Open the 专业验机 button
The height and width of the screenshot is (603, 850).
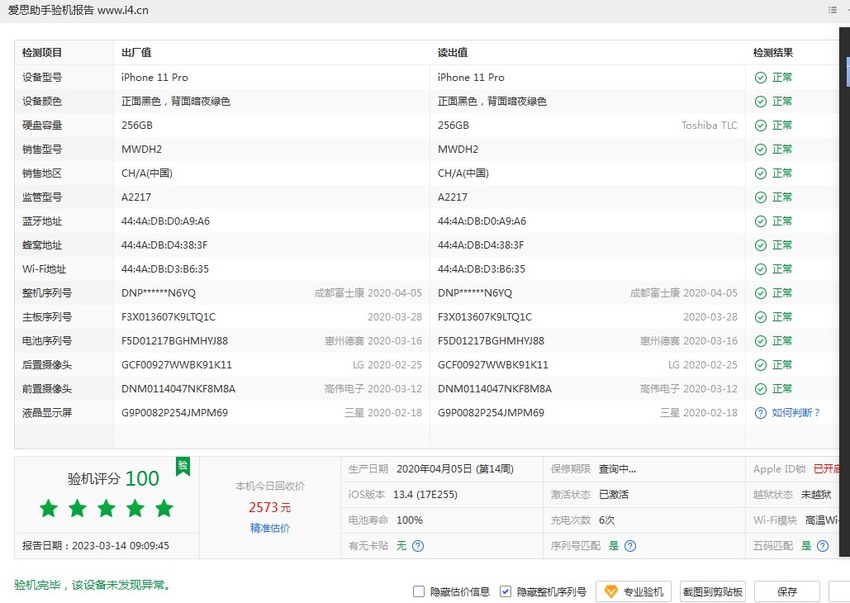[634, 591]
